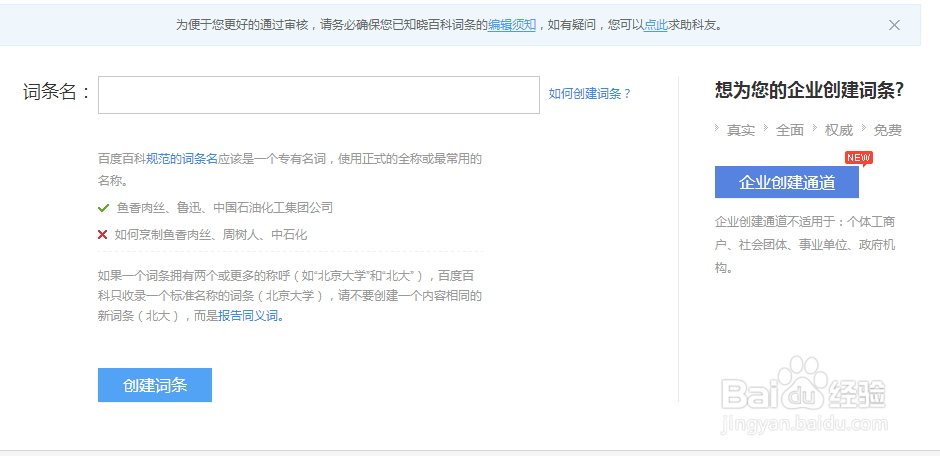The image size is (940, 456).
Task: Focus the 词条名 input field
Action: coord(319,95)
